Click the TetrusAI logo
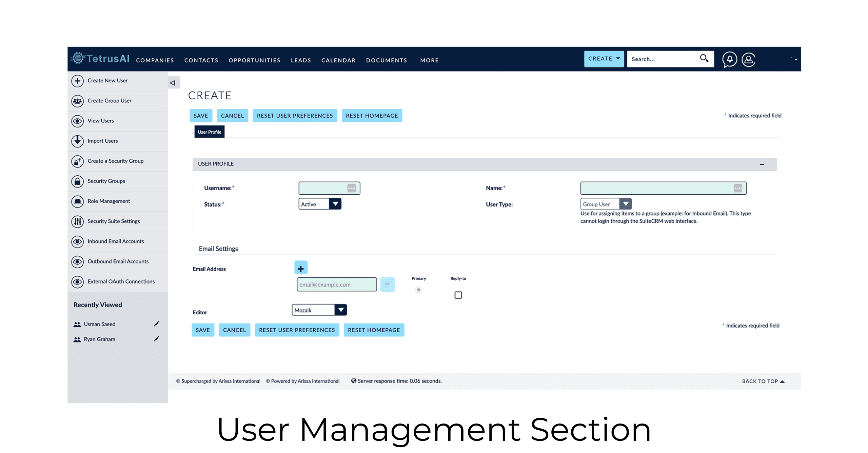The width and height of the screenshot is (868, 453). pos(100,59)
